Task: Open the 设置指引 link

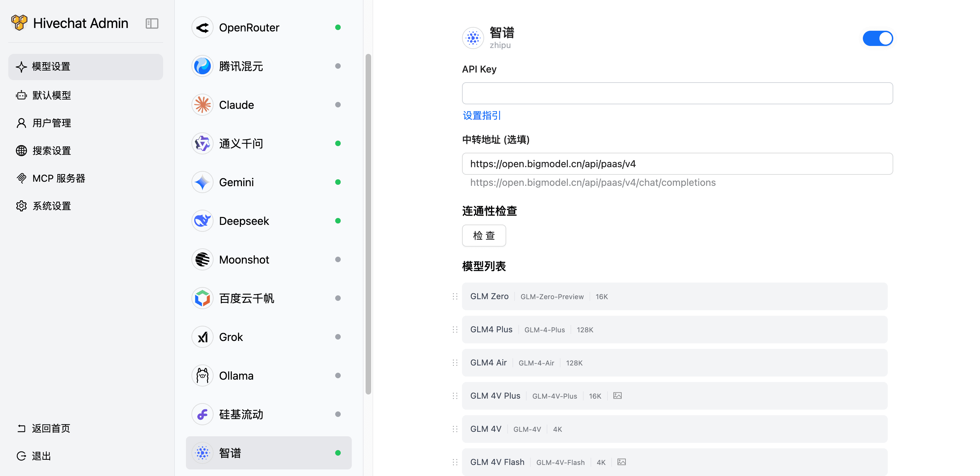Action: tap(482, 116)
